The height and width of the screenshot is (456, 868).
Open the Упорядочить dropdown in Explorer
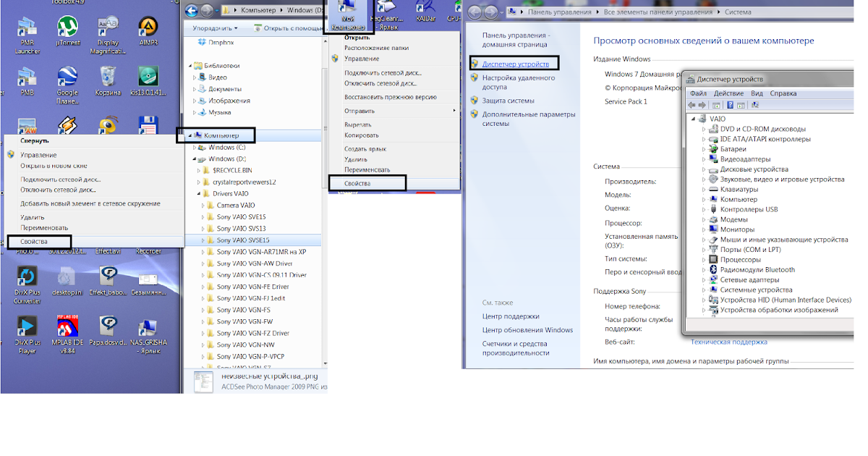point(215,28)
